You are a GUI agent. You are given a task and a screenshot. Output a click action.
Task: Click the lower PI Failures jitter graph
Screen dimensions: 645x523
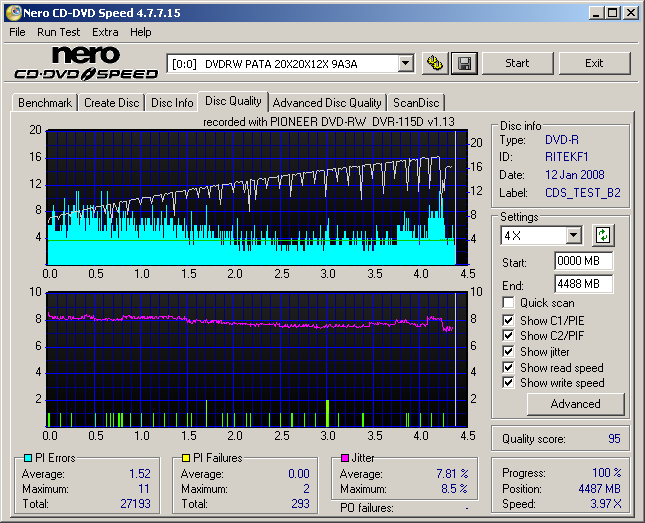257,359
